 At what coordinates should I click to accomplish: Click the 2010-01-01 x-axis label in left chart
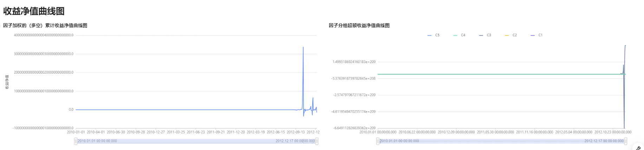76,132
